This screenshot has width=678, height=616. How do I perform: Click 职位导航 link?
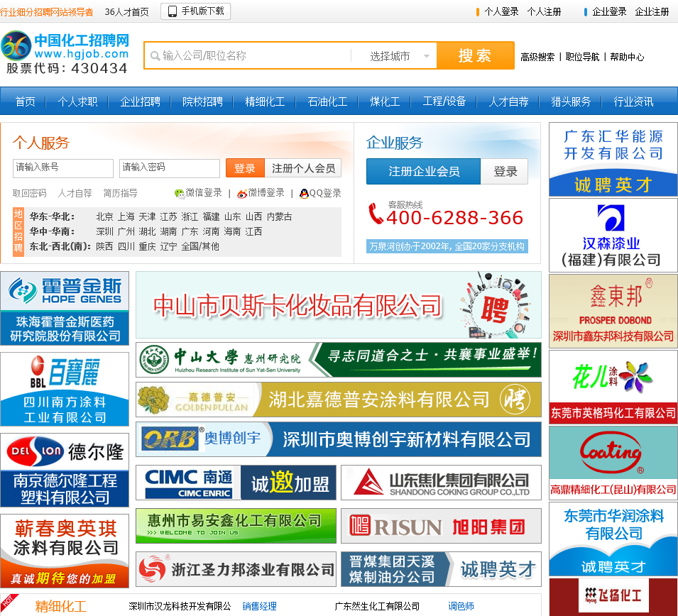pos(582,57)
